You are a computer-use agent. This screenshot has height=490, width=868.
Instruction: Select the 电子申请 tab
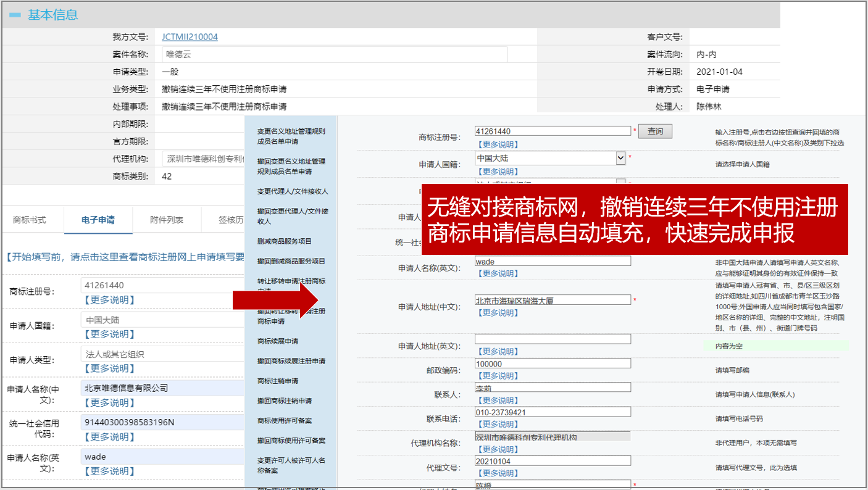tap(98, 220)
